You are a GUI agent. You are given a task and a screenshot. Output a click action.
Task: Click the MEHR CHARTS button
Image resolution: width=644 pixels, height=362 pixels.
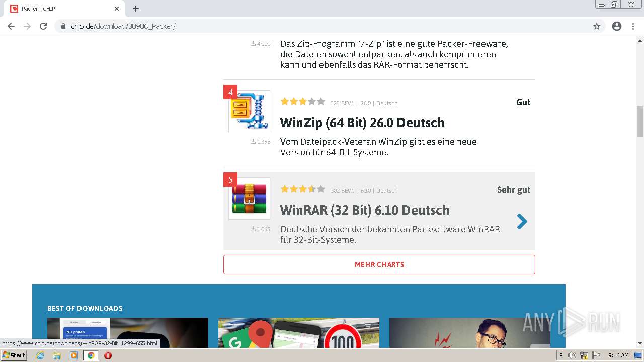click(379, 264)
